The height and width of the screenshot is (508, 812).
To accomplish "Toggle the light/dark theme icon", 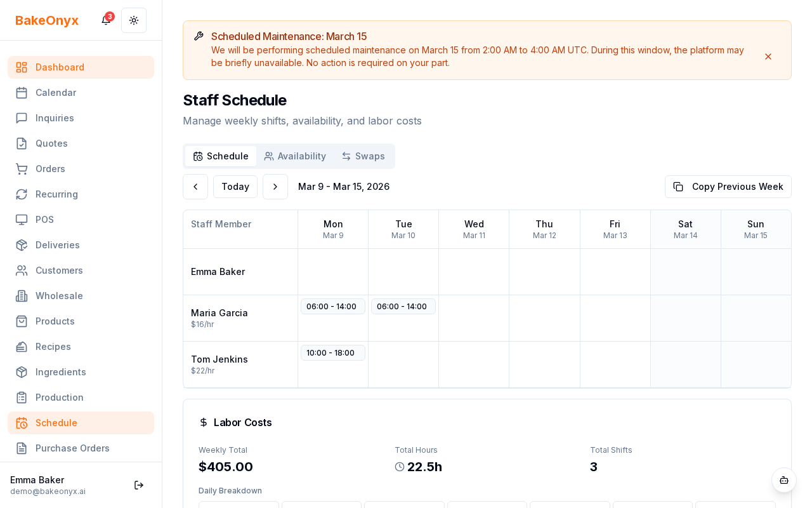I will click(x=134, y=20).
